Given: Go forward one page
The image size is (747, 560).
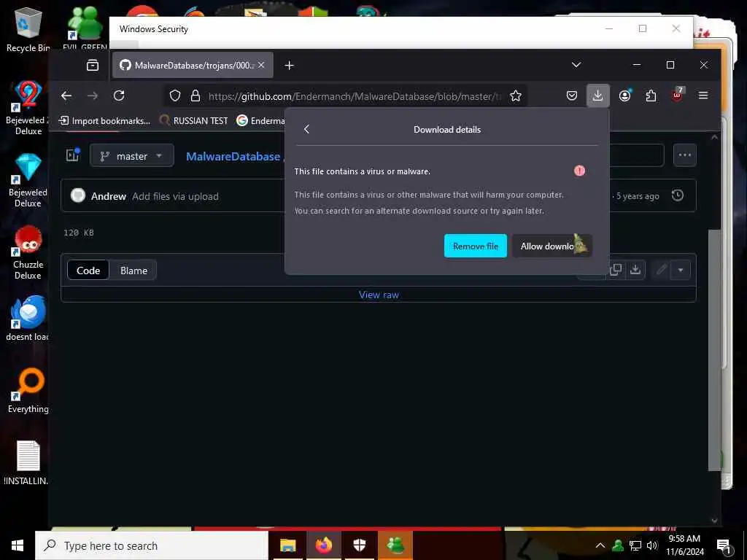Looking at the screenshot, I should [93, 96].
